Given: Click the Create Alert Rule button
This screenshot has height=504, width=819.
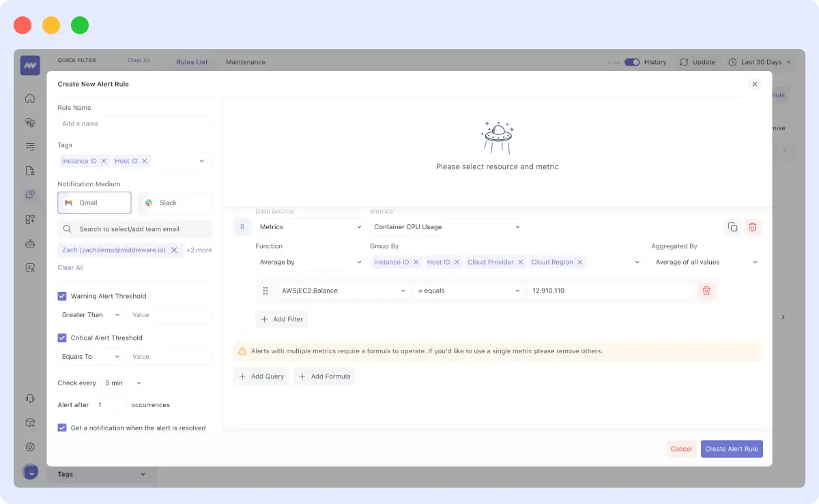Looking at the screenshot, I should pos(731,449).
